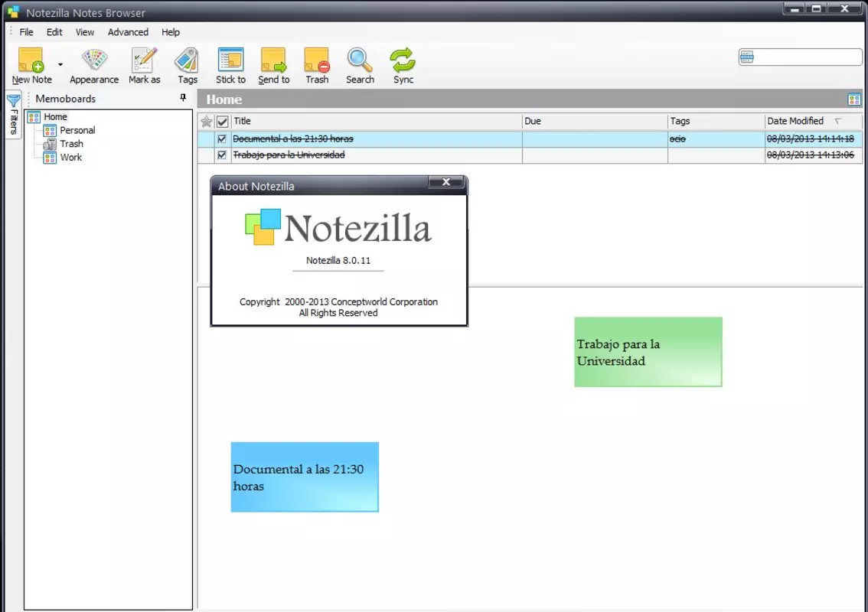Select the blue Documental a las 21:30 sticky note
This screenshot has width=868, height=612.
coord(305,477)
